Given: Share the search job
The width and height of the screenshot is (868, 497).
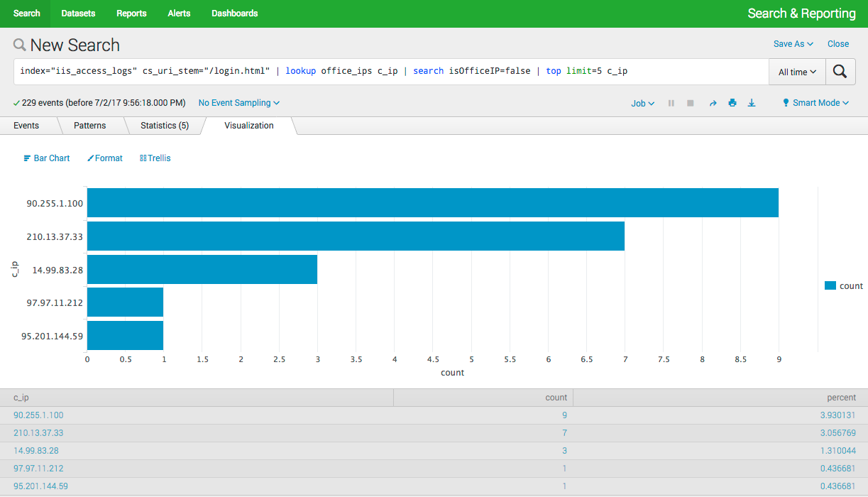Looking at the screenshot, I should click(713, 103).
